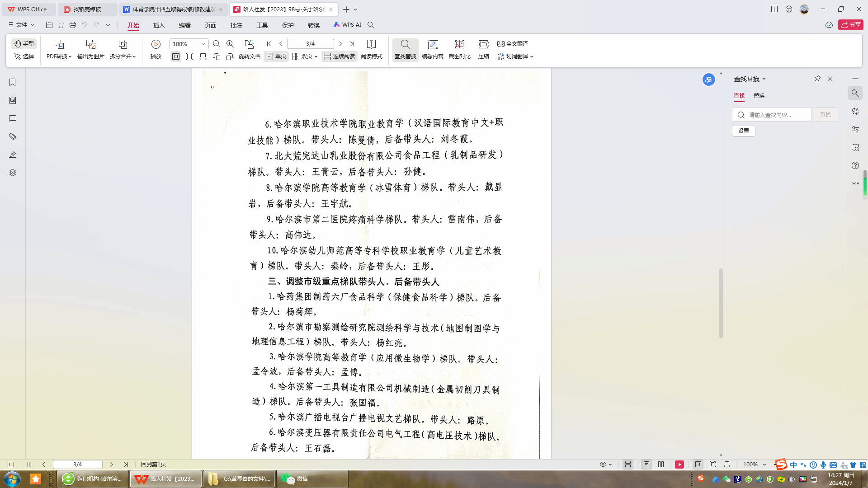The height and width of the screenshot is (488, 868).
Task: Switch to the Replace tab in panel
Action: click(759, 96)
